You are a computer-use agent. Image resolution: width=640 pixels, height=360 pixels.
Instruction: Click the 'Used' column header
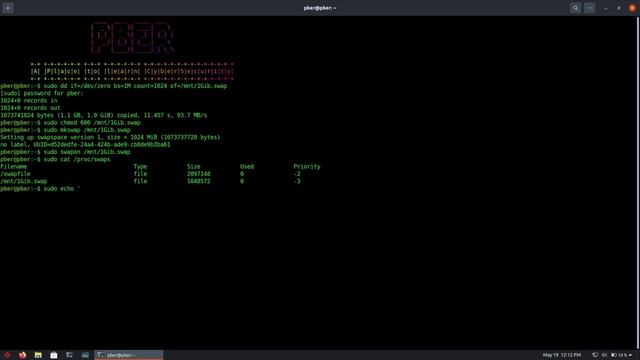point(247,167)
